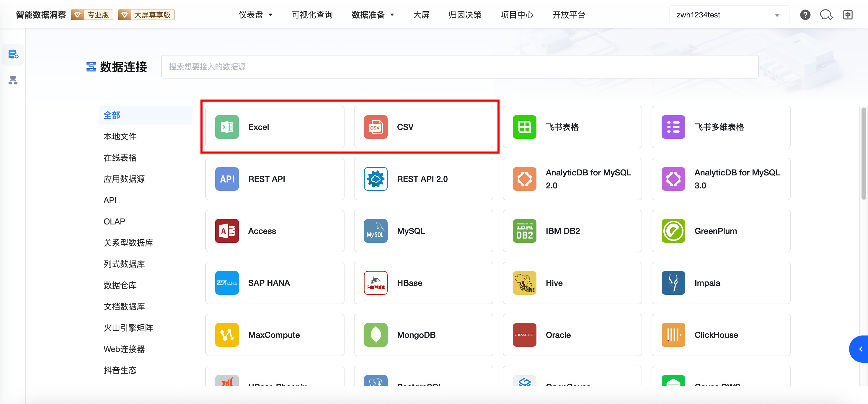
Task: Focus the data source search field
Action: (x=459, y=67)
